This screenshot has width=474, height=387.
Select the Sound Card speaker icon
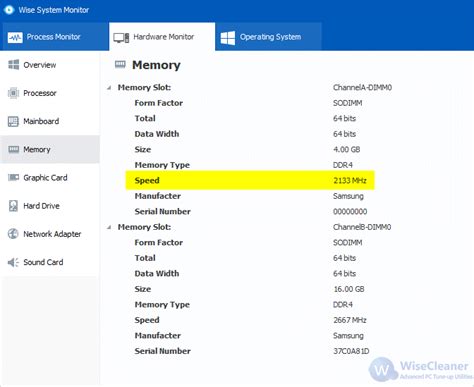13,262
